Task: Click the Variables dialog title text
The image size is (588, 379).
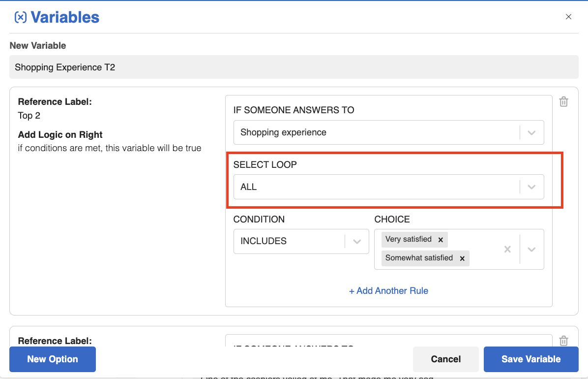Action: 65,18
